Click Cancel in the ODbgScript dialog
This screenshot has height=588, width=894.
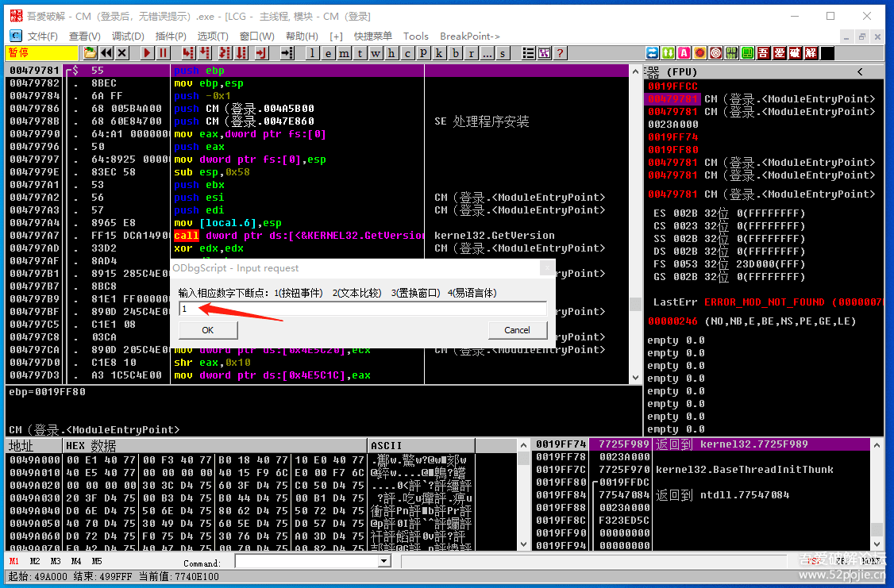517,330
